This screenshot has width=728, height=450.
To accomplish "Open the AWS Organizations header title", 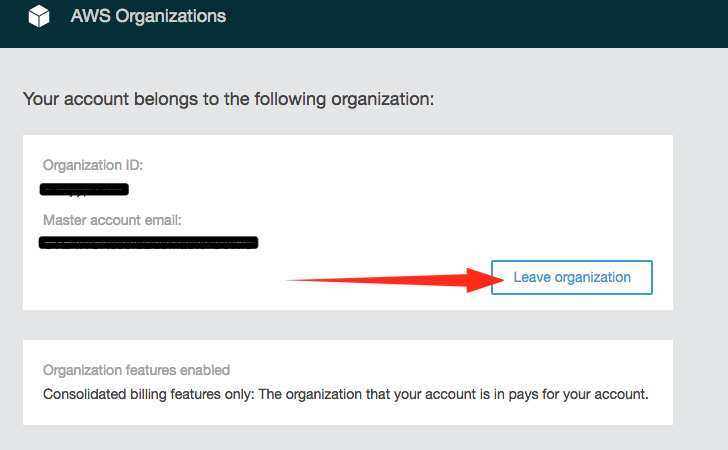I will [148, 16].
